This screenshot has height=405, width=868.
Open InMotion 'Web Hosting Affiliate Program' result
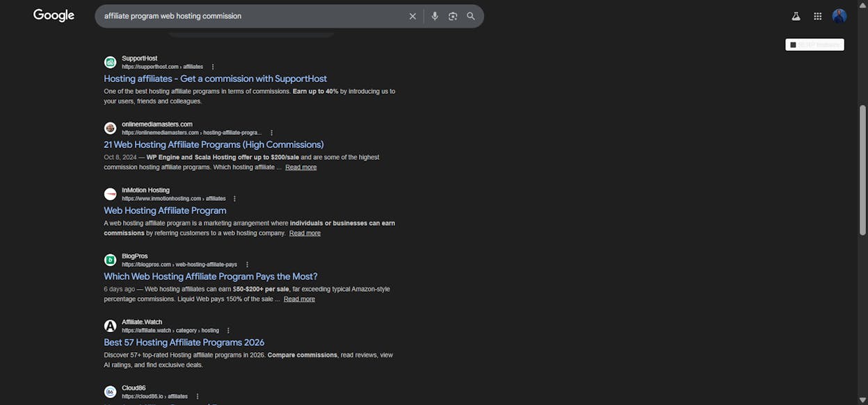tap(165, 210)
